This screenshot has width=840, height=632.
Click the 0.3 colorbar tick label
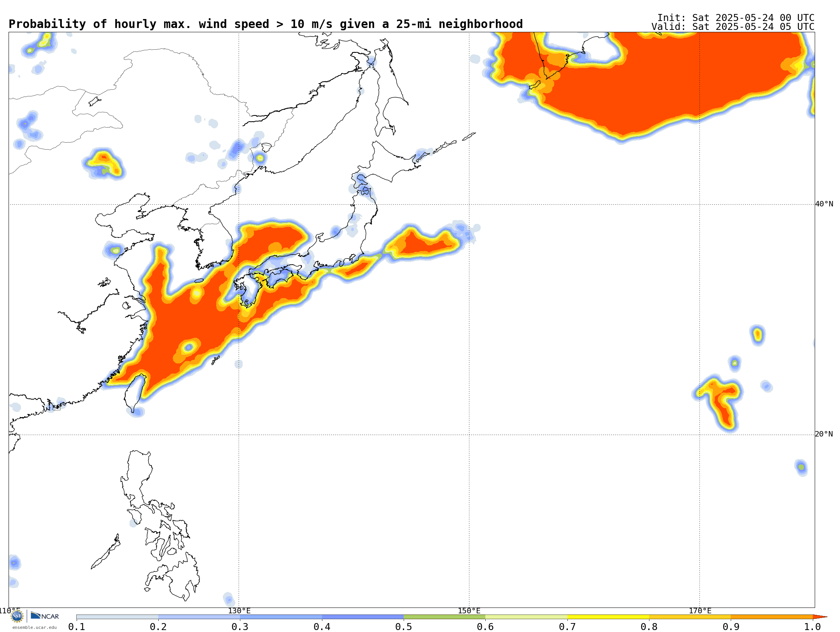coord(240,627)
